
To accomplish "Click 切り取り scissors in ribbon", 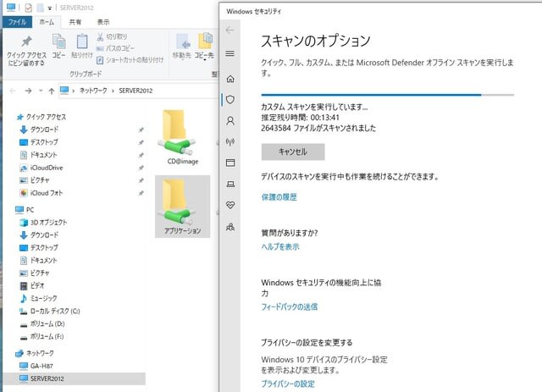I will click(112, 36).
